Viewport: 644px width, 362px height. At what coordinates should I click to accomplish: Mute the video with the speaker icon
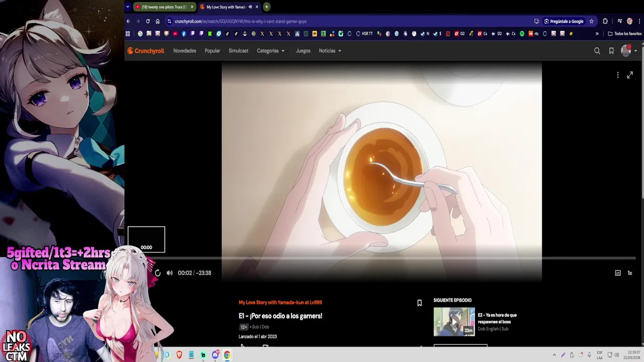click(x=170, y=273)
